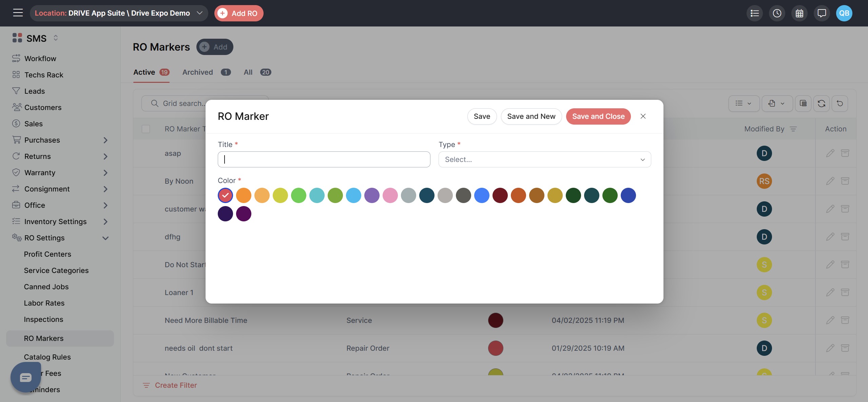The width and height of the screenshot is (868, 402).
Task: Click the Save and New button
Action: point(531,116)
